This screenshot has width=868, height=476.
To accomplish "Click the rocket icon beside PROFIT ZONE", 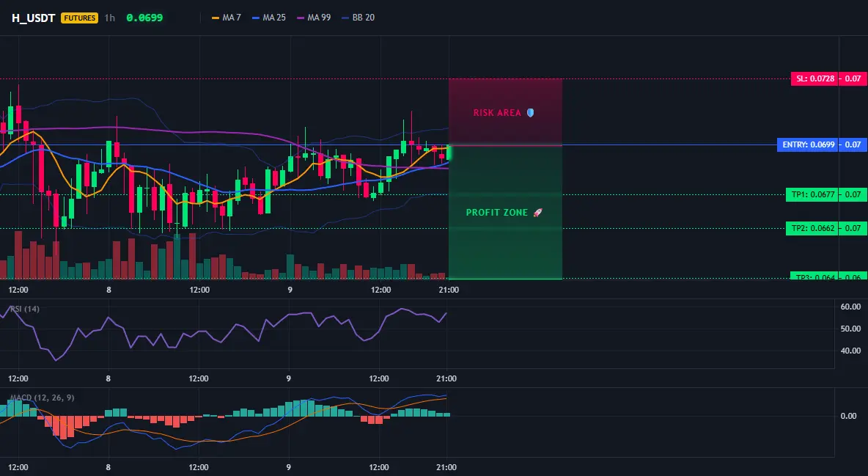I will point(537,212).
